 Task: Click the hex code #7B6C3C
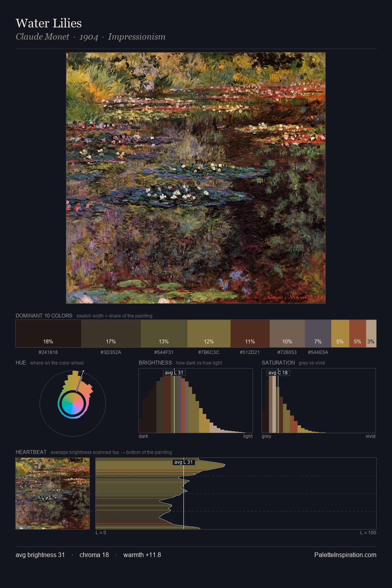pos(209,352)
